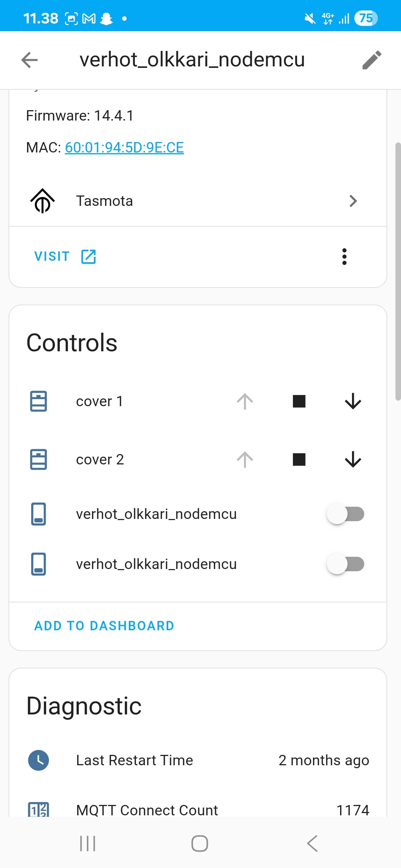
Task: Tap Android recent apps button
Action: 88,844
